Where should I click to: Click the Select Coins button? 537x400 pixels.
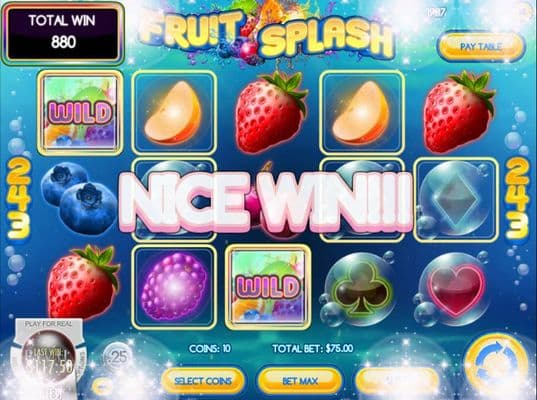(203, 381)
